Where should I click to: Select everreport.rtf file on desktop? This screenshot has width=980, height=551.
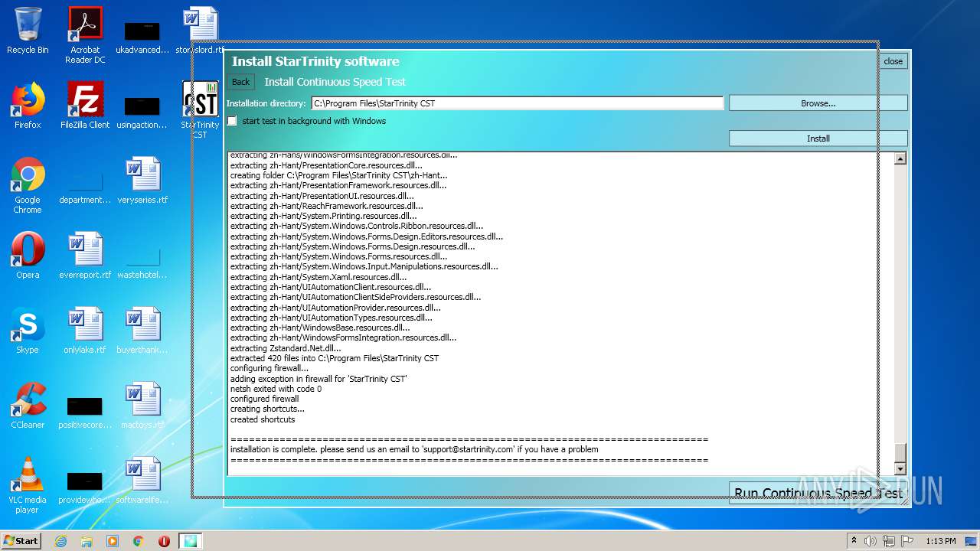coord(85,256)
